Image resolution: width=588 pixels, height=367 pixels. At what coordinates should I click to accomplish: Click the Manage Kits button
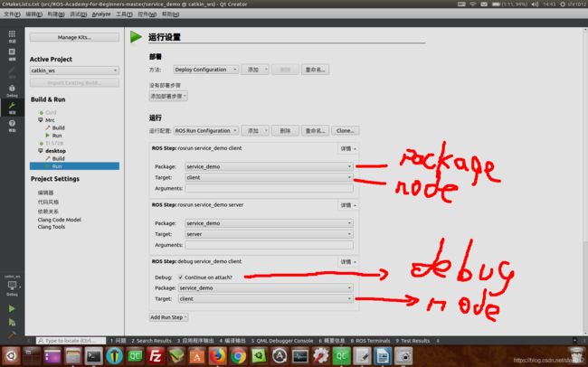click(74, 37)
